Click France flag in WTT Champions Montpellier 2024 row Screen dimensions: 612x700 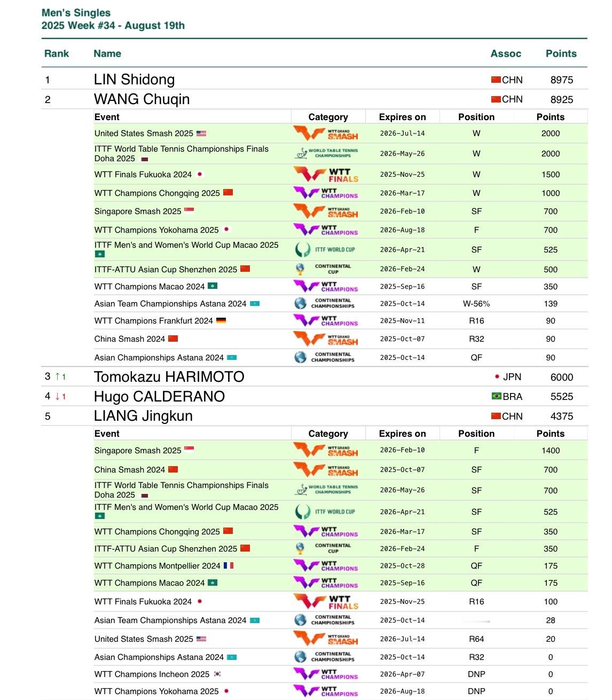click(229, 565)
